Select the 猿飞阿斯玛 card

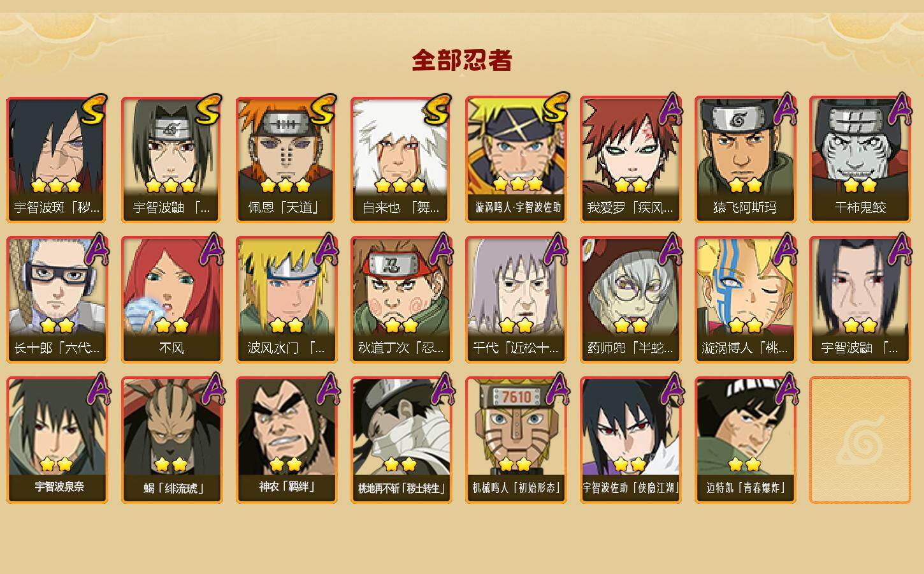[x=745, y=159]
